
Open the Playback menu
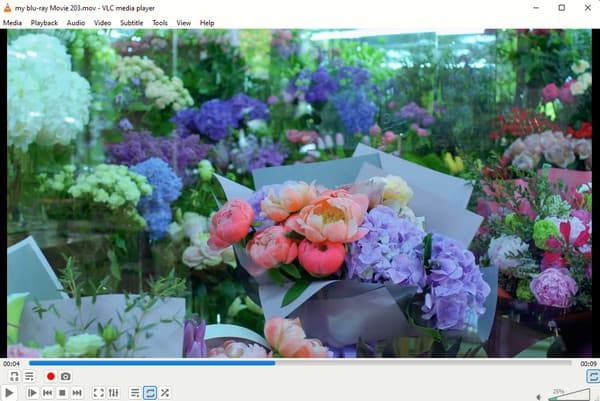point(44,23)
